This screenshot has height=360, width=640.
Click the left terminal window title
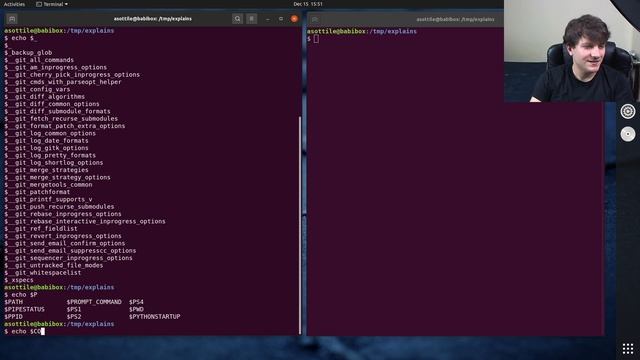point(153,19)
